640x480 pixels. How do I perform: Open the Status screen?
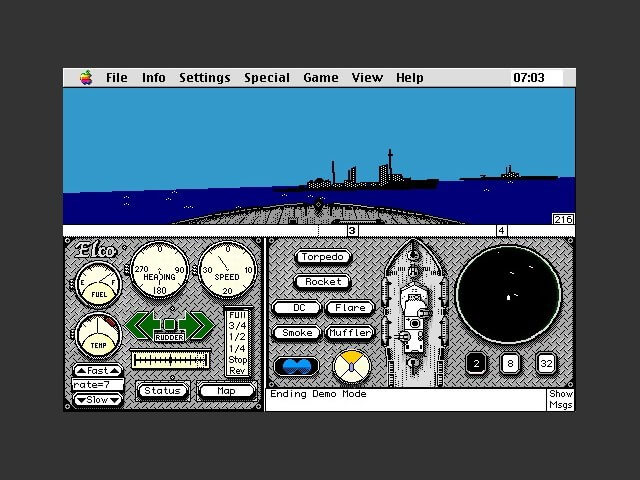[162, 391]
